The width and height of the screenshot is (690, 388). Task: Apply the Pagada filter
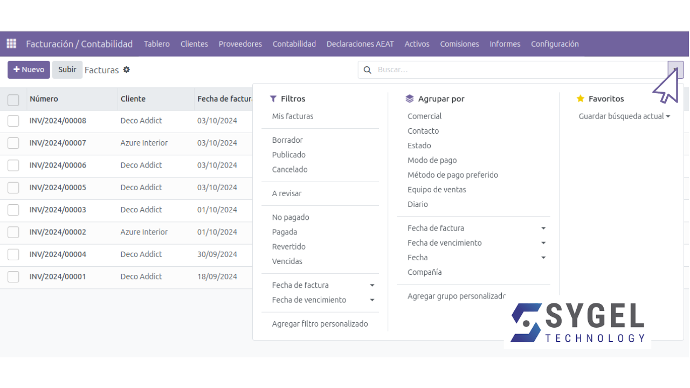[x=284, y=232]
